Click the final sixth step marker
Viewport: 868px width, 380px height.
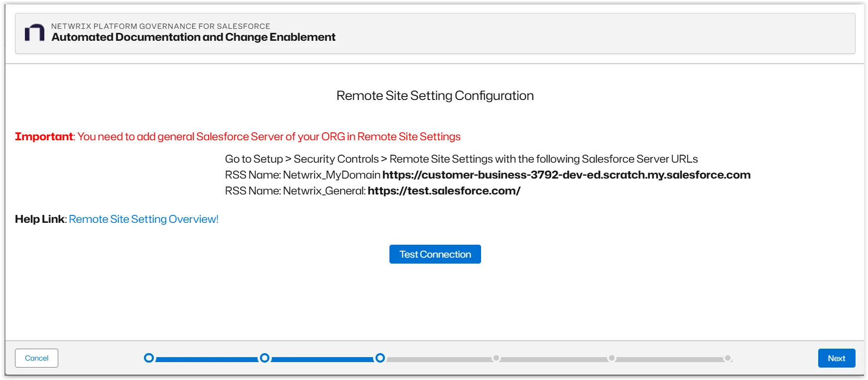[728, 358]
